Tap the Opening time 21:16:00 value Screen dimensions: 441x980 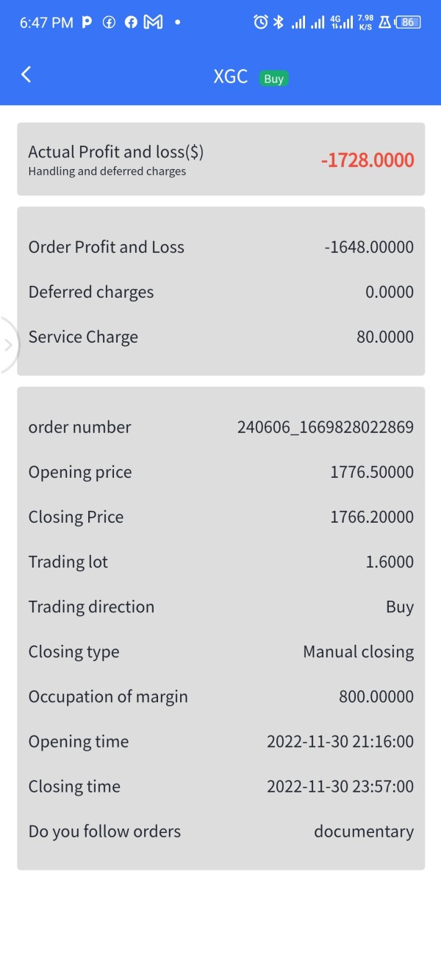(340, 741)
